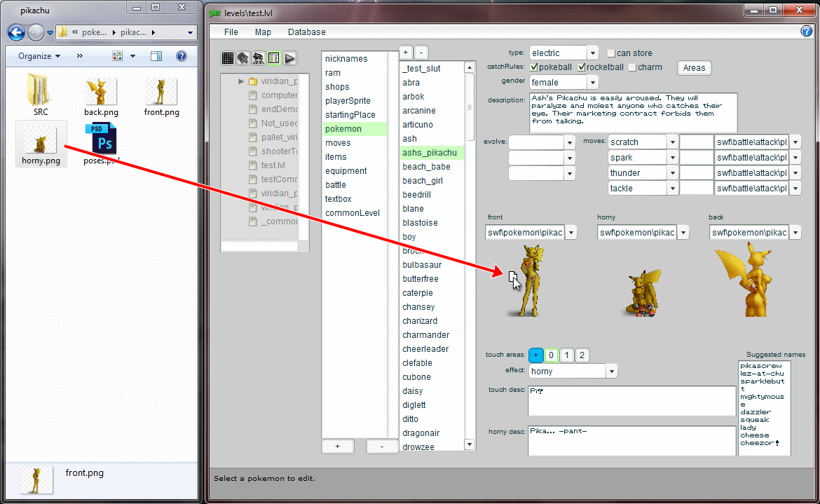Image resolution: width=820 pixels, height=504 pixels.
Task: Click the Areas button
Action: [x=694, y=68]
